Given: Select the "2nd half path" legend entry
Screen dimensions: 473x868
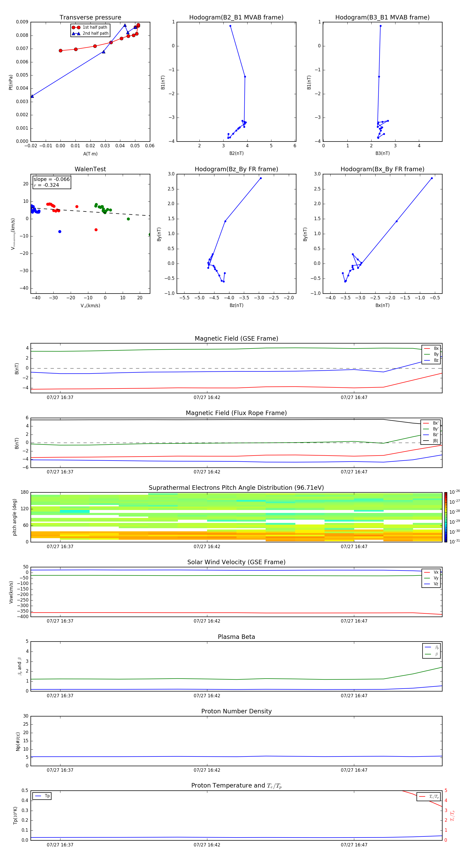Looking at the screenshot, I should (90, 33).
